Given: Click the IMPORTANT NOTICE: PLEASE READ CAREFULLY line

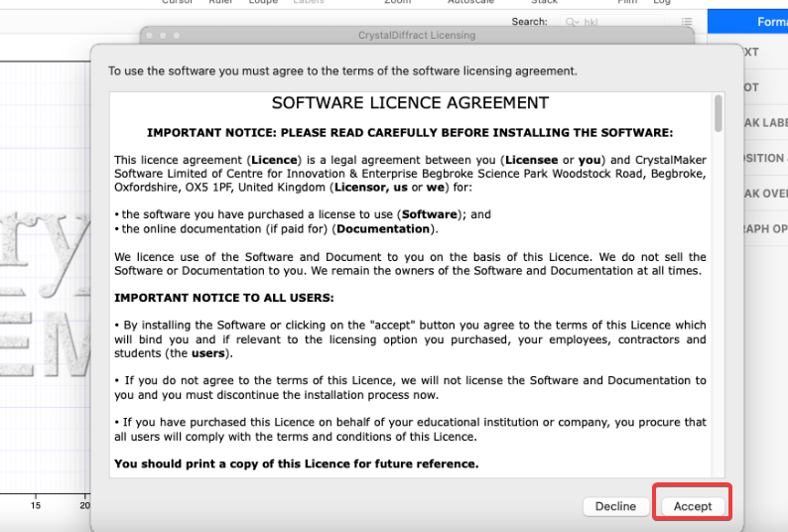Looking at the screenshot, I should pyautogui.click(x=410, y=133).
